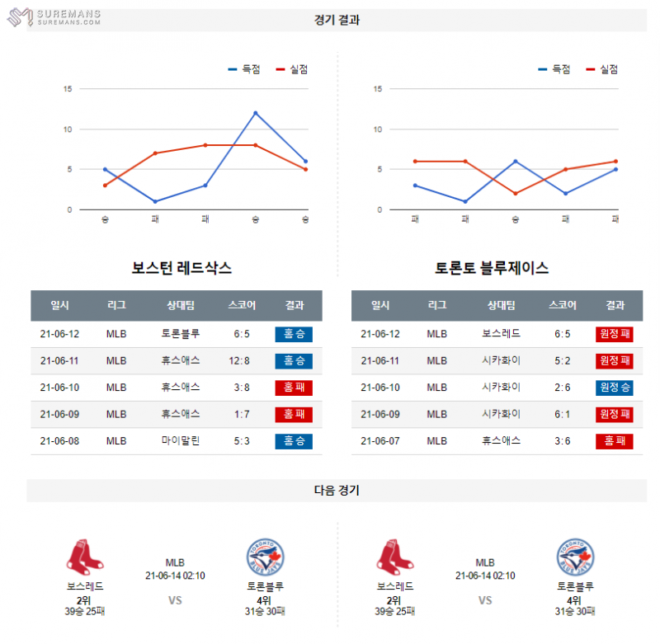Image resolution: width=660 pixels, height=644 pixels.
Task: Click the 일시 column header in the Boston table
Action: (60, 305)
